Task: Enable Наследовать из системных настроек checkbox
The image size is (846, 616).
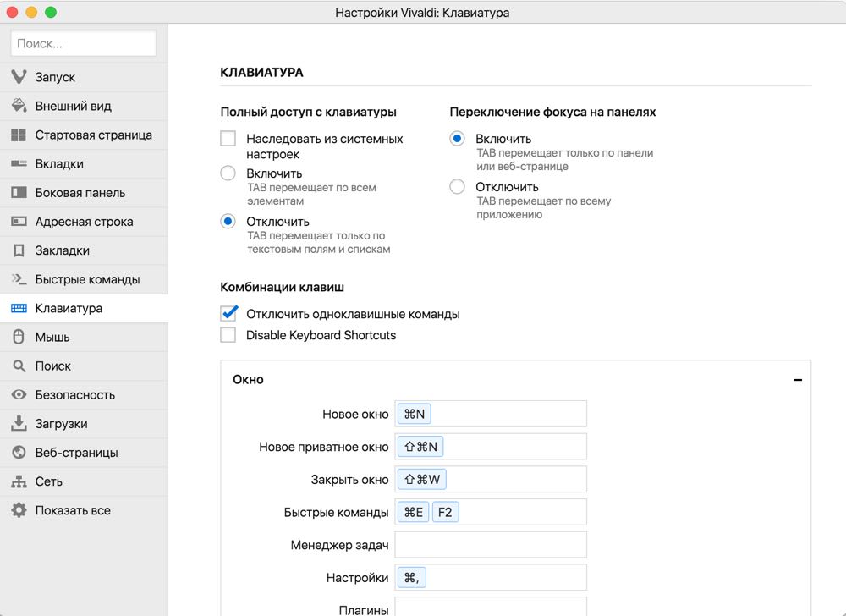Action: [228, 139]
